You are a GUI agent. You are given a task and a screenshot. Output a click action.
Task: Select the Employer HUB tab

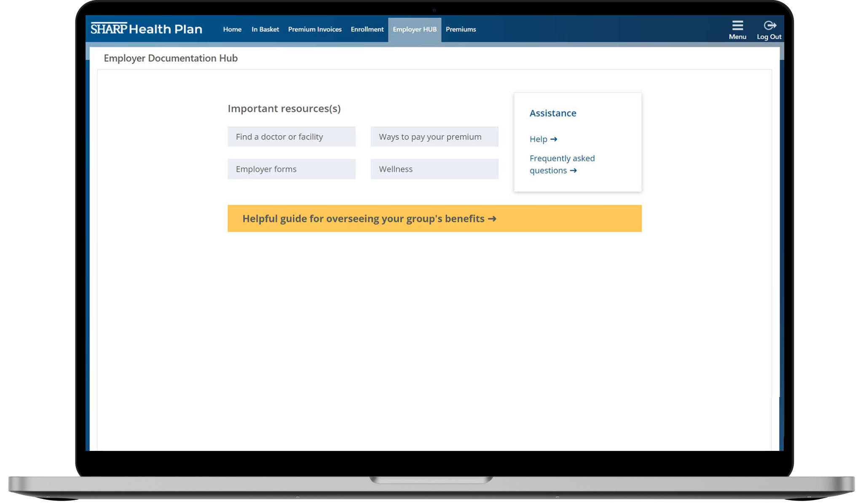(x=415, y=29)
